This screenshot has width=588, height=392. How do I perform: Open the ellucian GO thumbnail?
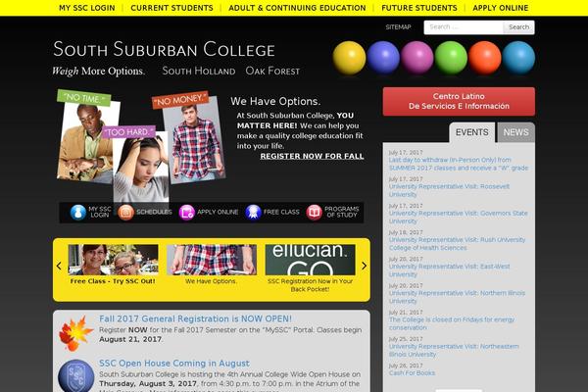pyautogui.click(x=310, y=260)
